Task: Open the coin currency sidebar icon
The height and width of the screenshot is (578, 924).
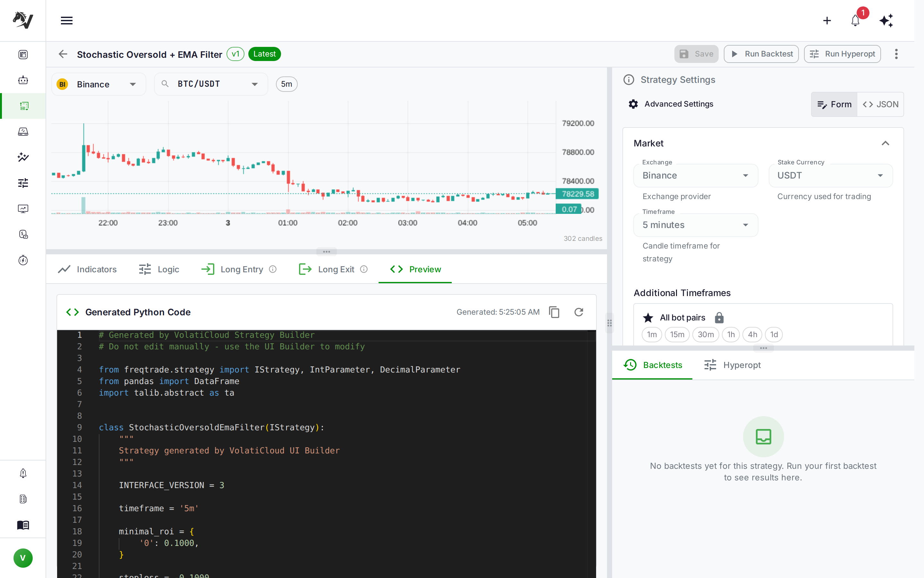Action: (x=23, y=234)
